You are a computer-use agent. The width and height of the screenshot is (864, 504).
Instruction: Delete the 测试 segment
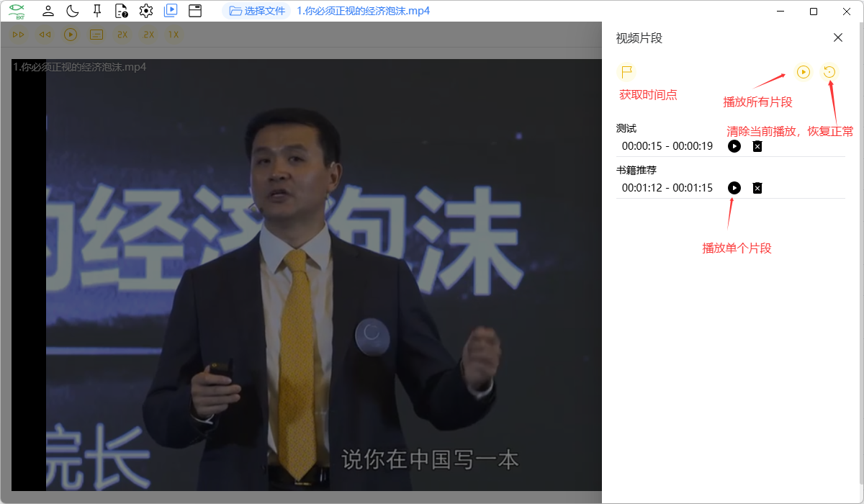pos(757,146)
